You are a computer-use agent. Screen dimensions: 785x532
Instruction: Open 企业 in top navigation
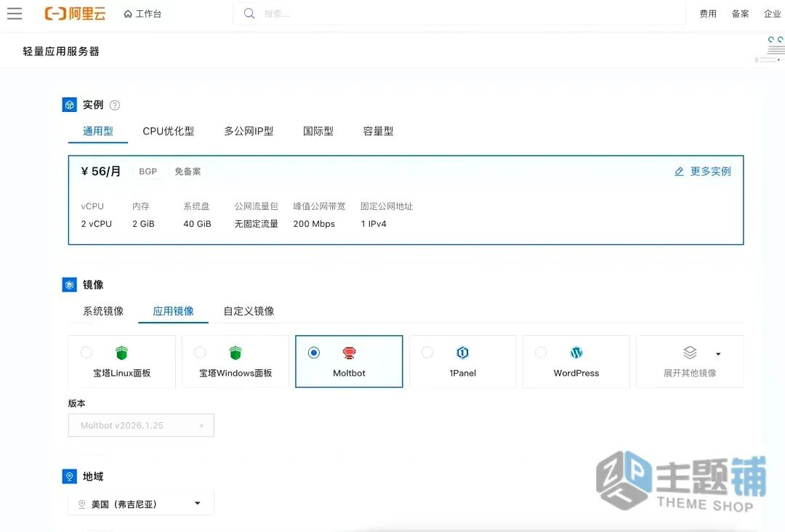(x=772, y=14)
